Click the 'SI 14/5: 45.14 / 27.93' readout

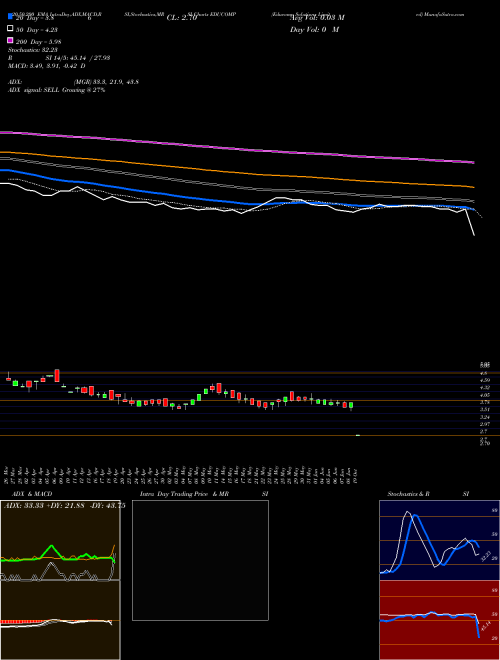click(x=78, y=58)
